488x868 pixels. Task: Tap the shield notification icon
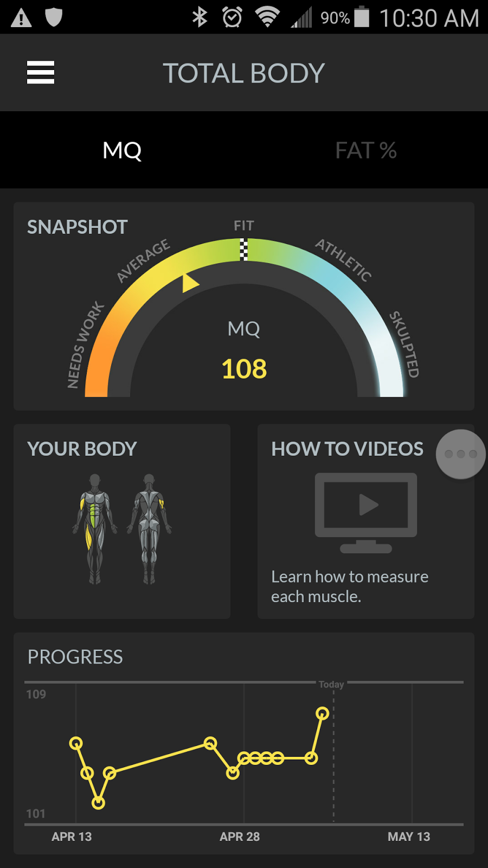point(54,17)
